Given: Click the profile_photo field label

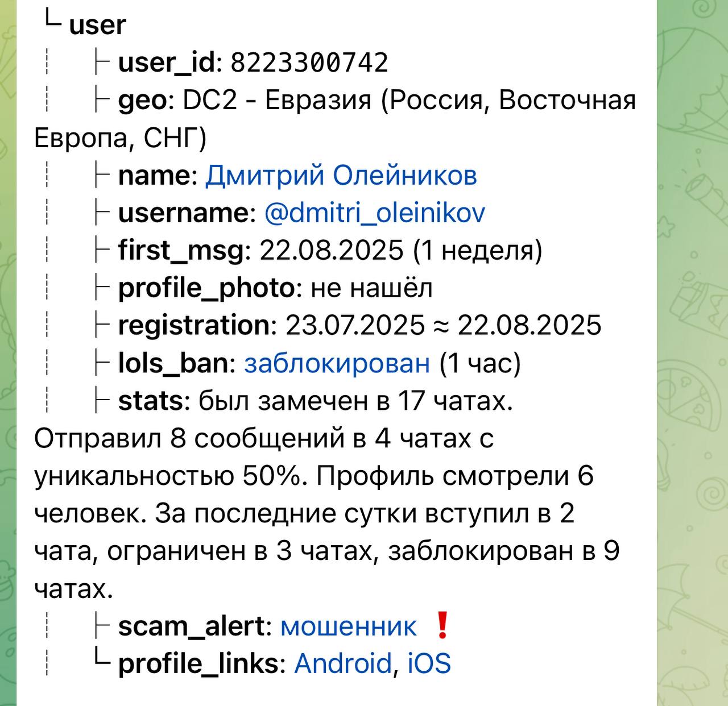Looking at the screenshot, I should point(206,288).
